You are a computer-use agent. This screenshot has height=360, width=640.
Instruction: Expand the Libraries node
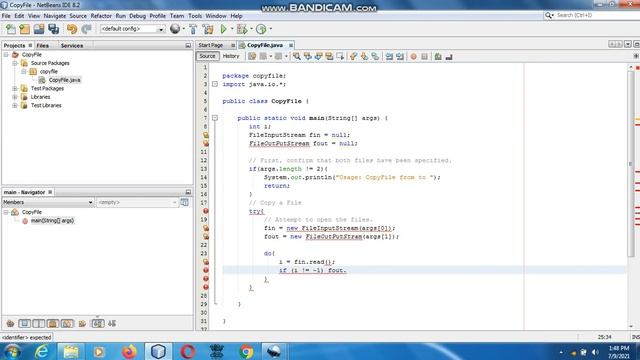click(x=15, y=97)
